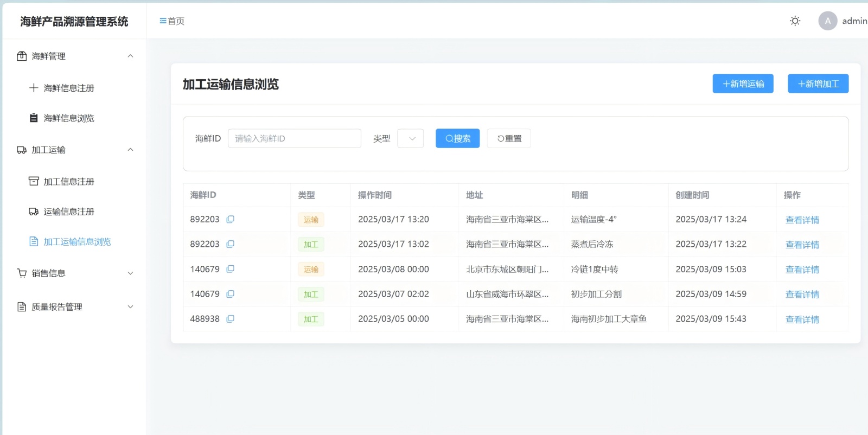Click the 海鲜ID search input field
This screenshot has height=435, width=868.
coord(295,138)
